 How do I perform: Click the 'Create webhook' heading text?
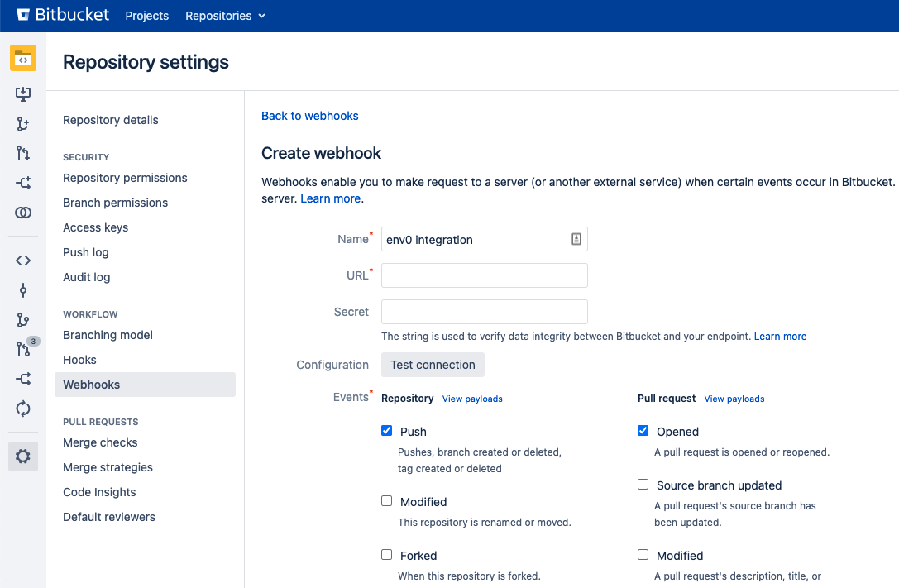point(321,153)
